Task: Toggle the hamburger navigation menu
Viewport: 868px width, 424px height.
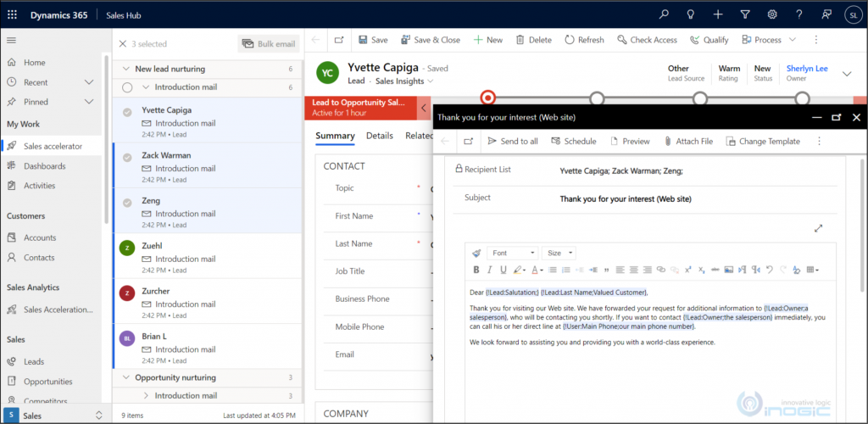Action: click(11, 40)
